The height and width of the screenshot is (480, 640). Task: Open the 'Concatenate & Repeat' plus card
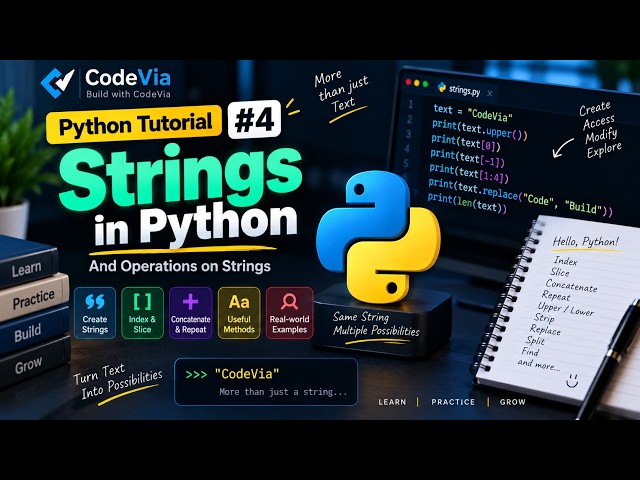pos(191,313)
